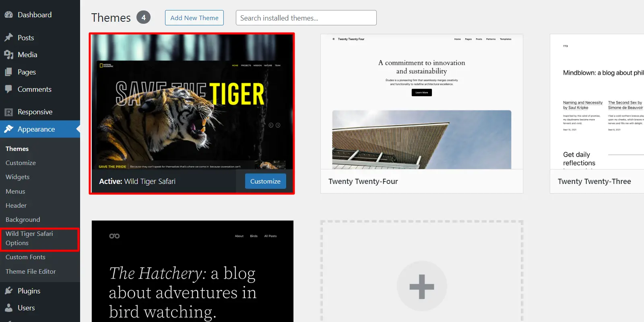This screenshot has width=644, height=322.
Task: Click the Twenty Twenty-Four theme name
Action: [363, 181]
